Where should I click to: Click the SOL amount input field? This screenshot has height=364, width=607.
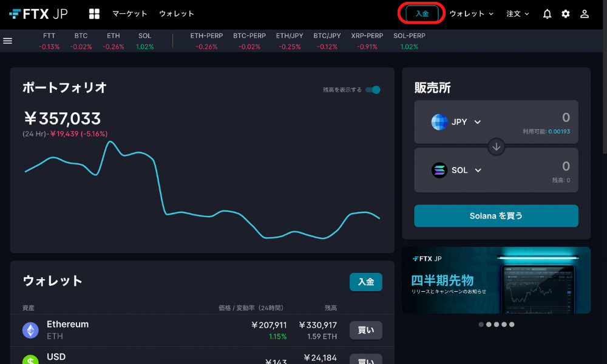tap(566, 166)
